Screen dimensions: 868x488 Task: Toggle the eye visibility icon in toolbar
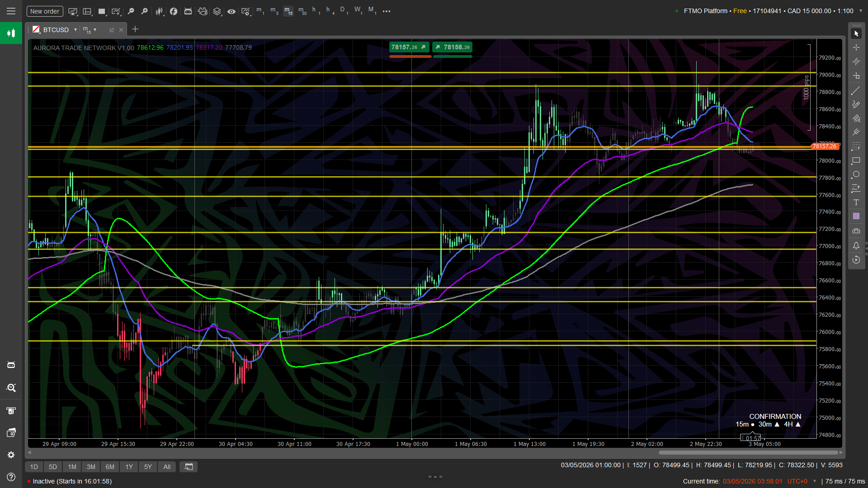[231, 11]
